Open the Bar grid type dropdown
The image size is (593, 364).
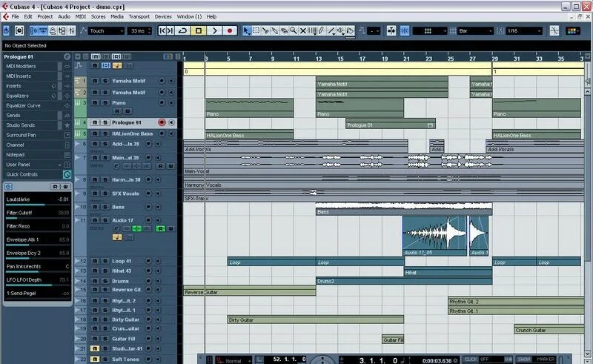click(475, 30)
